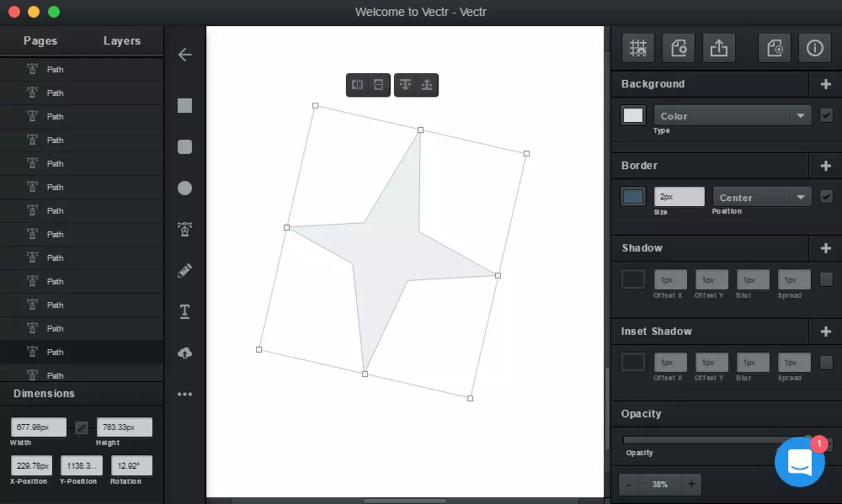The height and width of the screenshot is (504, 842).
Task: Open the Background color swatch
Action: [x=633, y=115]
